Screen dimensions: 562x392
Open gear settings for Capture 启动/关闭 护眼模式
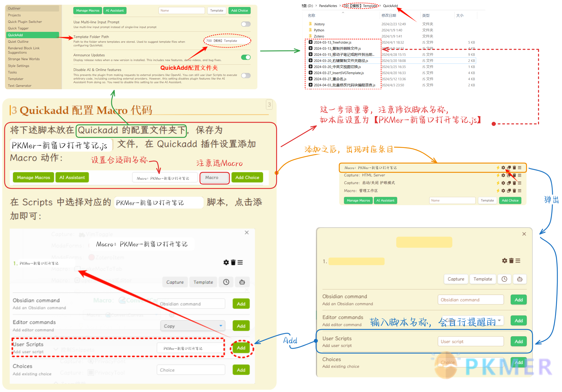[x=503, y=183]
